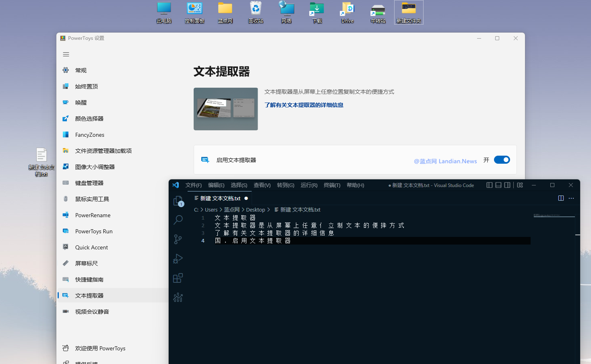The height and width of the screenshot is (364, 591).
Task: Toggle panel layout icon in VS Code title bar
Action: click(x=498, y=185)
